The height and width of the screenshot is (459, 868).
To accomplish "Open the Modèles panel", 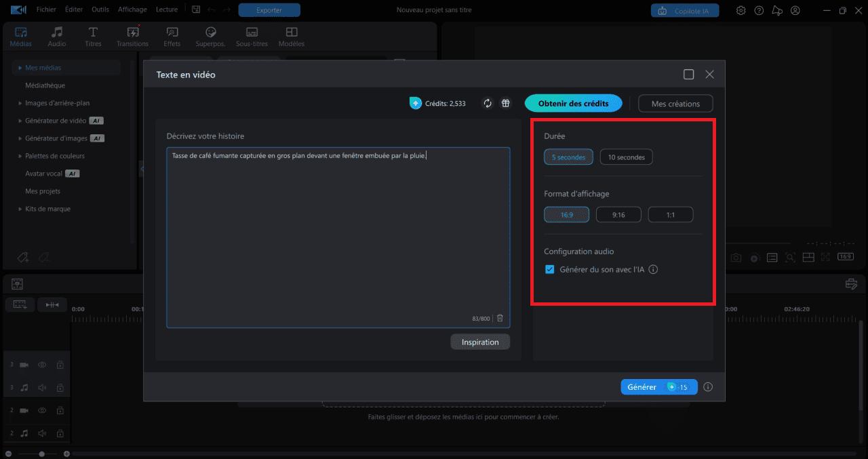I will 291,35.
